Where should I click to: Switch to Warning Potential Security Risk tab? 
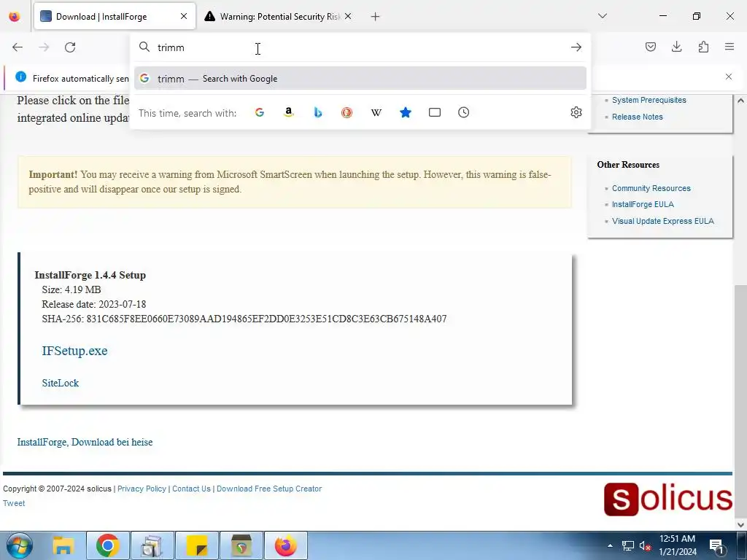tap(279, 16)
